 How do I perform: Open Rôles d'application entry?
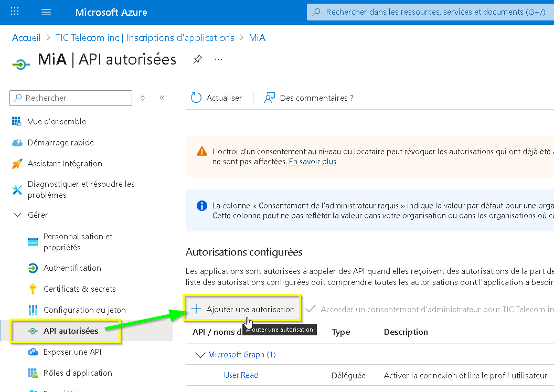click(78, 373)
